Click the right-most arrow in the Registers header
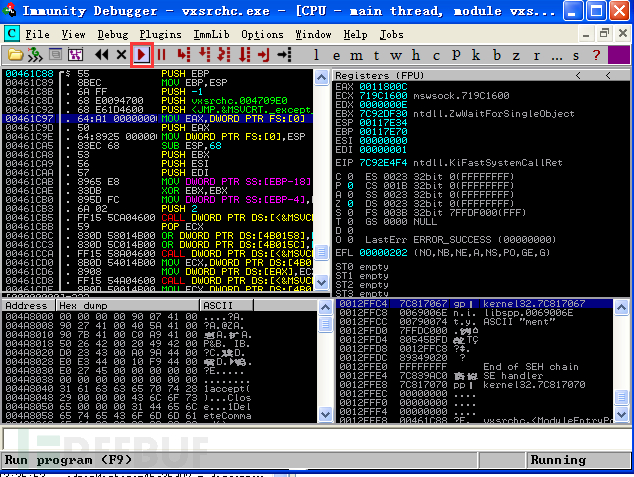 coord(608,76)
